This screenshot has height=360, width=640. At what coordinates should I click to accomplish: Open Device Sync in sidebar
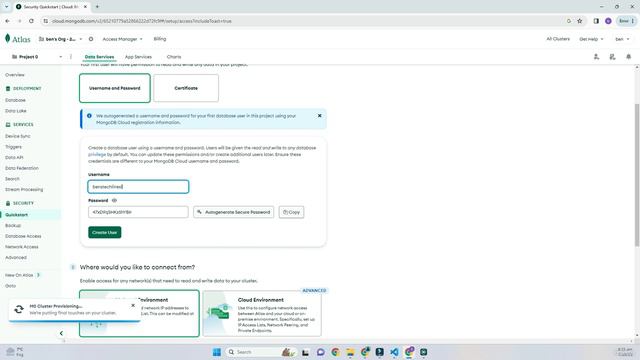click(18, 136)
